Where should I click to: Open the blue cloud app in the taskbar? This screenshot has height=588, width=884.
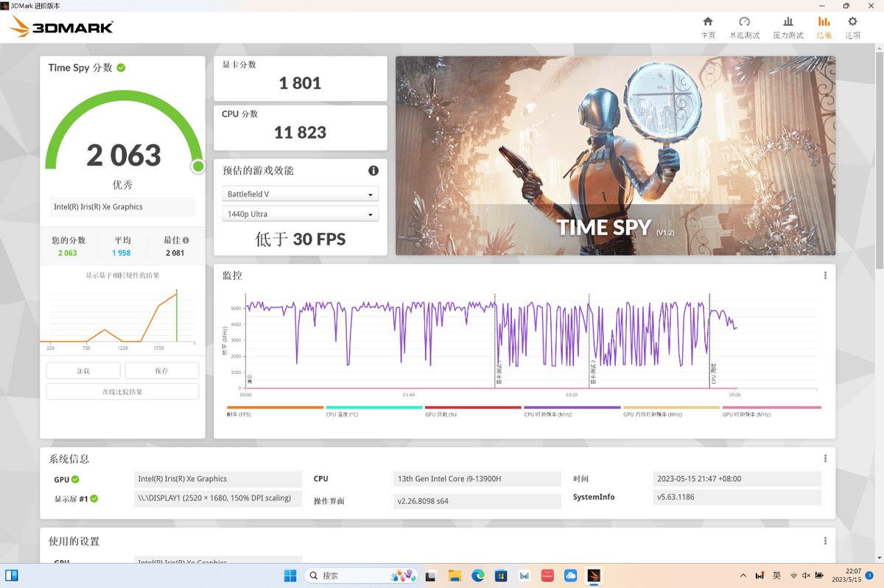pyautogui.click(x=570, y=575)
